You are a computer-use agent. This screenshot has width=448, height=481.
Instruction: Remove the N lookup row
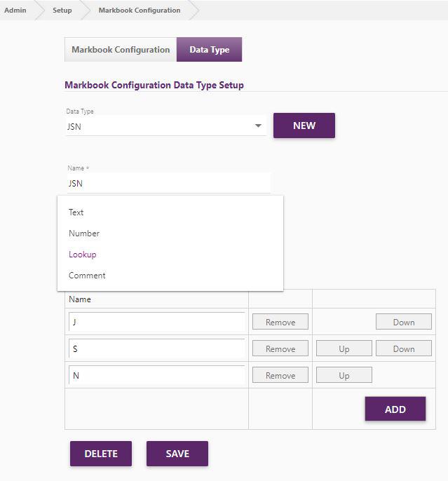[x=280, y=375]
